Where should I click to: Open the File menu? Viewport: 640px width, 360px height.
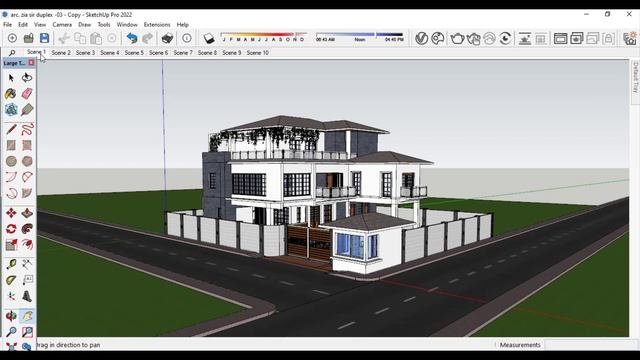coord(7,24)
